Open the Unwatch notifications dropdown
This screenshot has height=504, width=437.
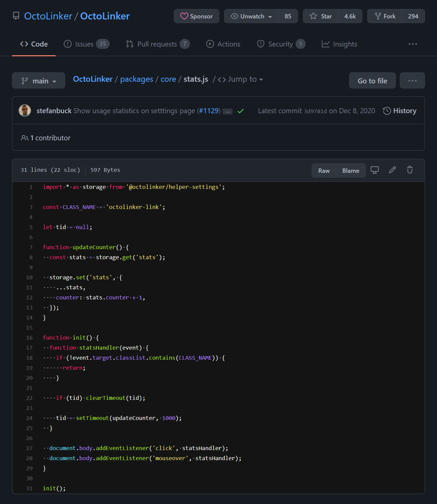tap(251, 16)
